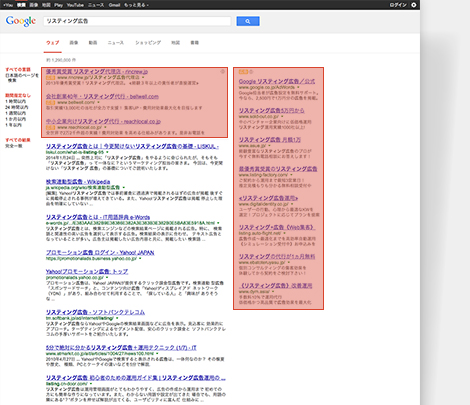Switch to the 地図 tab
The image size is (470, 405).
tap(175, 43)
